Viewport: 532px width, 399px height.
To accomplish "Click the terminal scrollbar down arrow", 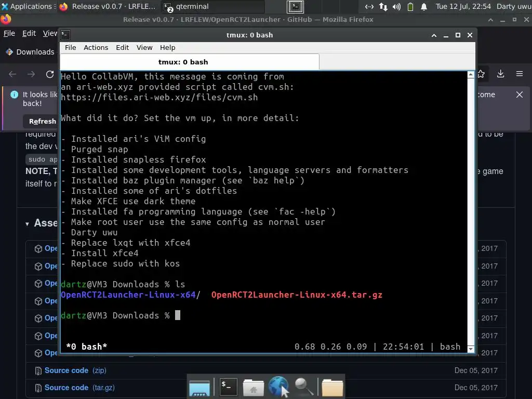I will tap(471, 349).
